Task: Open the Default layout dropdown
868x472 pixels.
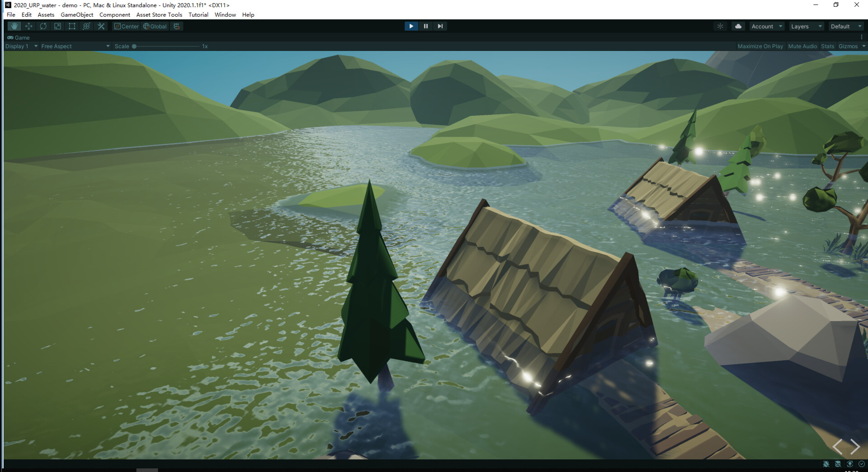Action: (844, 26)
